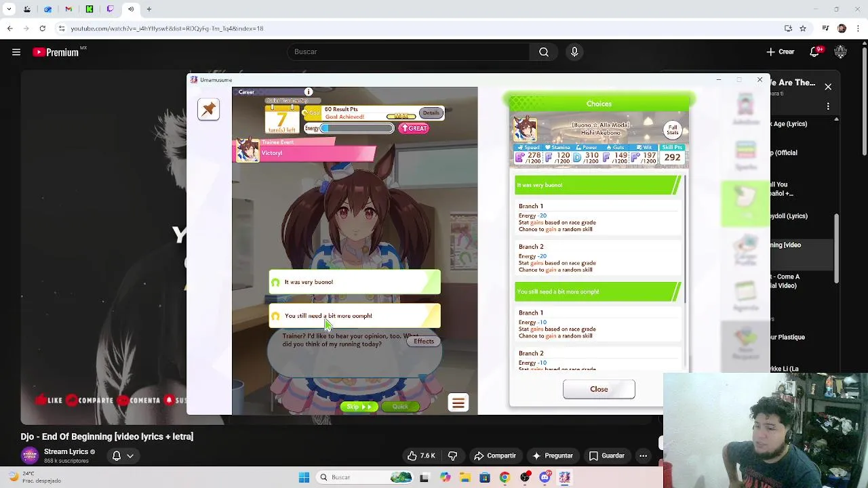Close the YouTube playlist panel
868x488 pixels.
click(x=828, y=87)
